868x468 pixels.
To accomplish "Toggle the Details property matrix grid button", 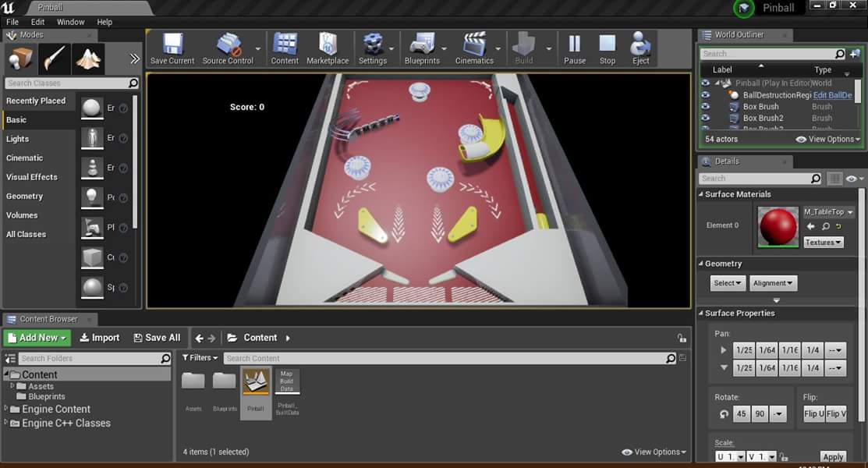I will coord(834,179).
